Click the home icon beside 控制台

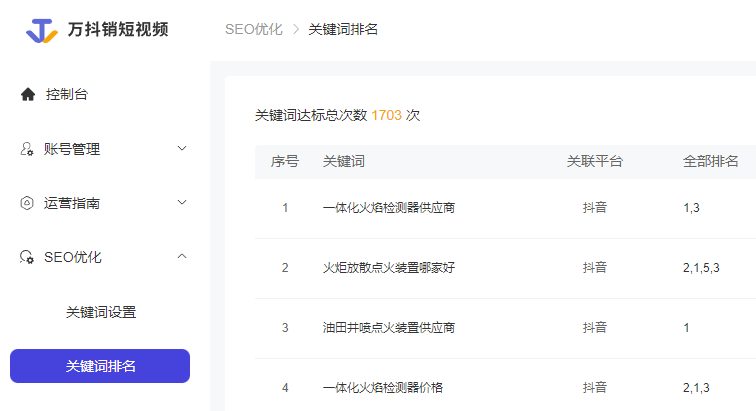[28, 95]
